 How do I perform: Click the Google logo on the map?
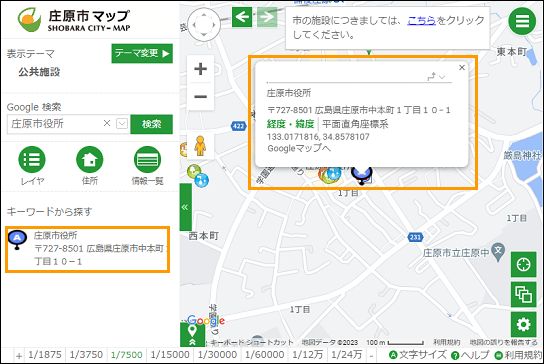(206, 321)
